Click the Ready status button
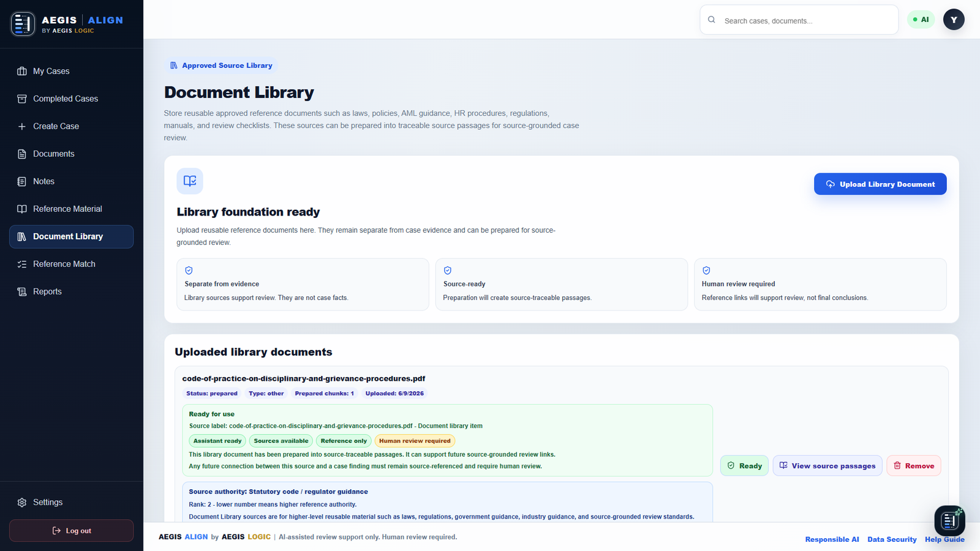This screenshot has height=551, width=980. tap(744, 466)
